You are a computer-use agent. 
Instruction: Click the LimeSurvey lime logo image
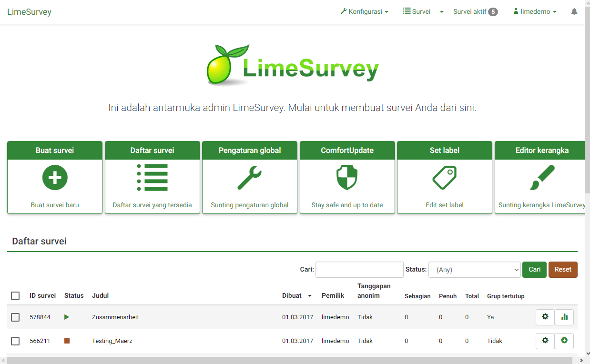pos(293,65)
